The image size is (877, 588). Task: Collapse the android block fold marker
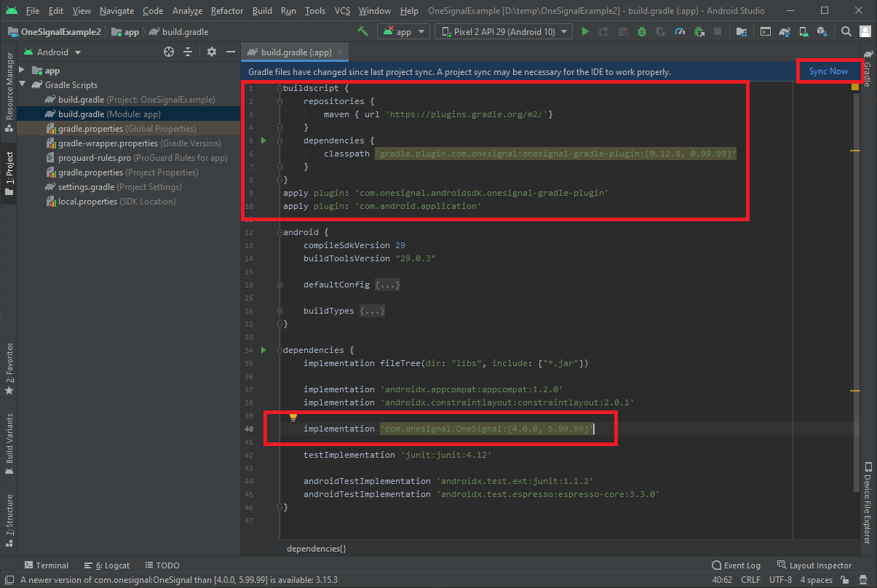279,232
